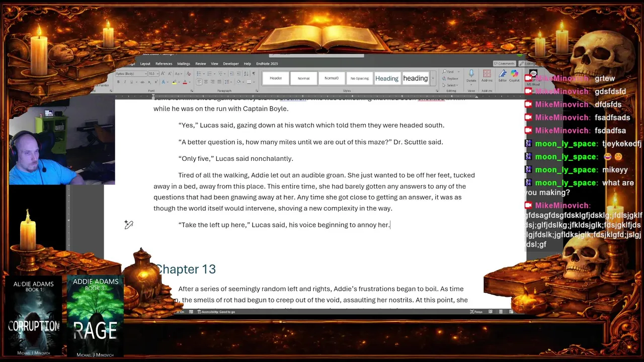
Task: Select Justify alignment
Action: [x=219, y=81]
